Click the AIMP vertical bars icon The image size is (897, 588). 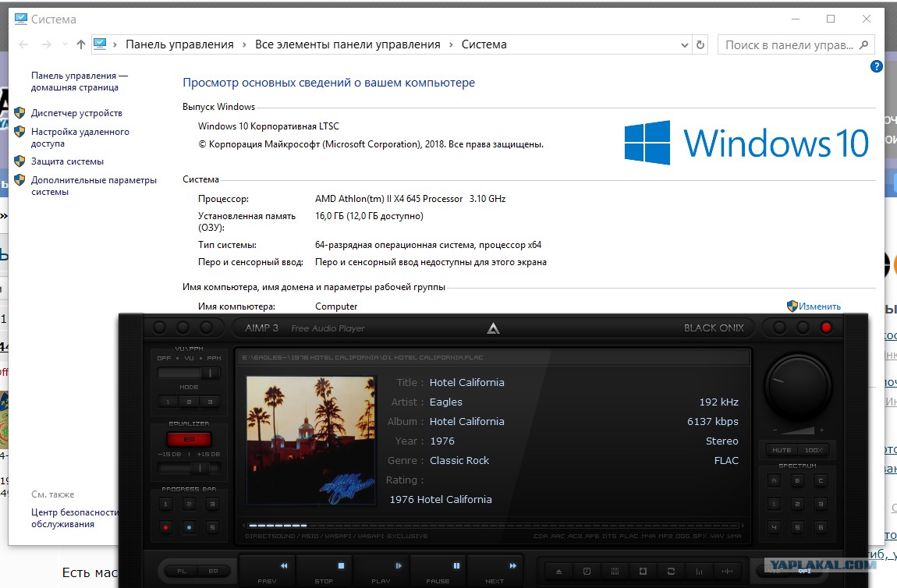pos(699,572)
